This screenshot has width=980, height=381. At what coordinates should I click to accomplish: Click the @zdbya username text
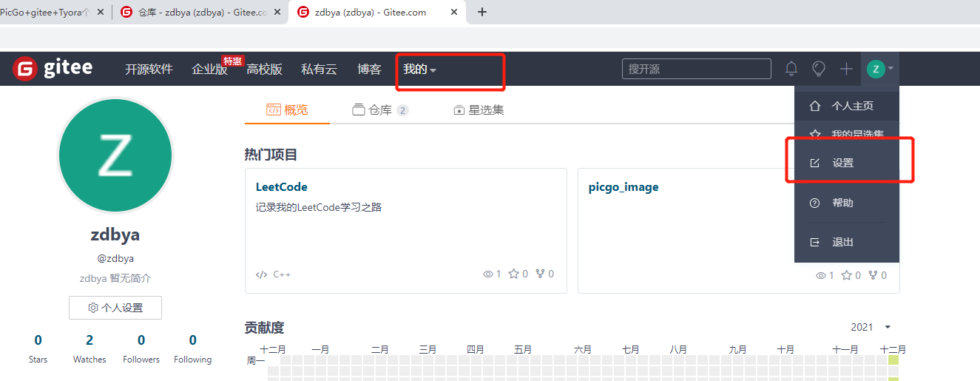tap(115, 259)
